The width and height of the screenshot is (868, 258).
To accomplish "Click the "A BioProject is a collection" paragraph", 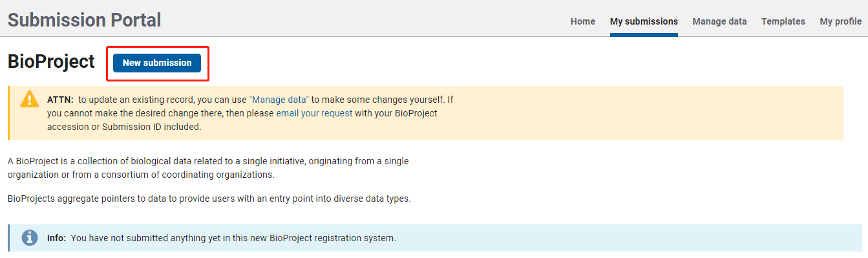I will pyautogui.click(x=208, y=167).
